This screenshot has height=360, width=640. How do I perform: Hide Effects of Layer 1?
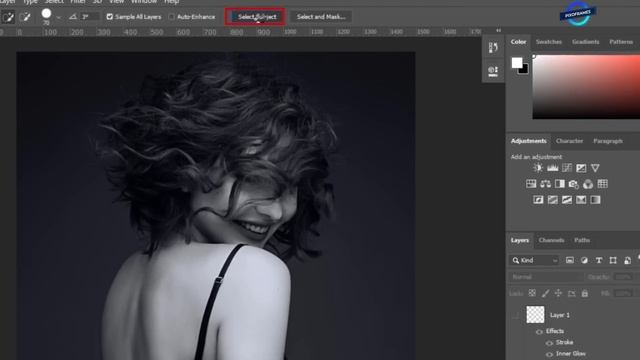coord(539,331)
